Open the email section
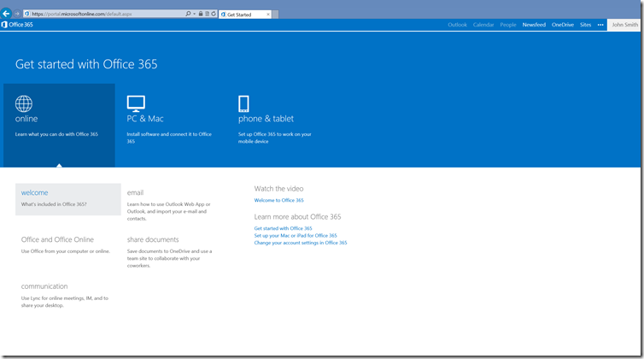 [x=135, y=192]
